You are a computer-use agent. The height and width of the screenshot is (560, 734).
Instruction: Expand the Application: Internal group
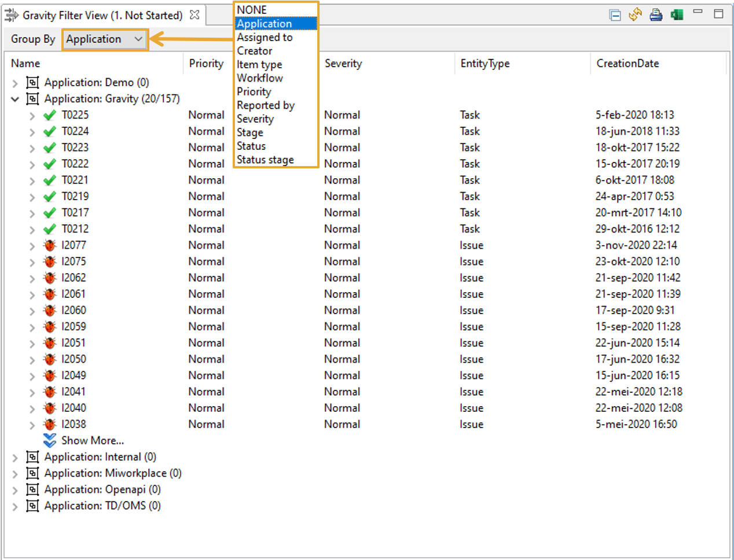15,458
